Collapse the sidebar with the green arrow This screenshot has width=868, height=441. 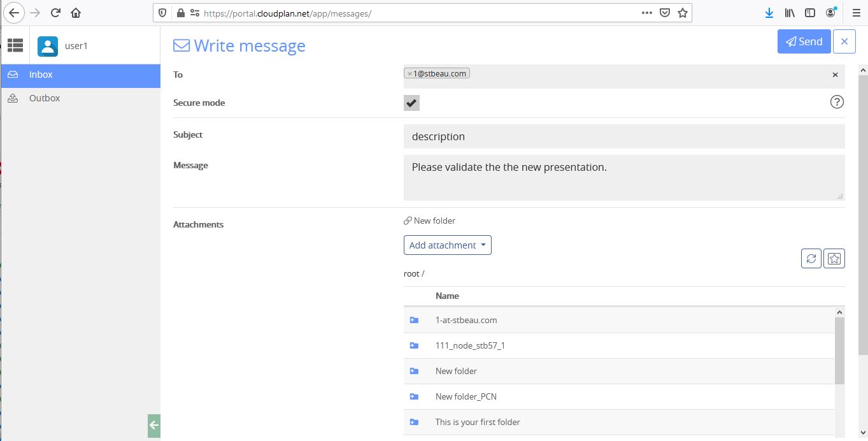click(x=153, y=425)
